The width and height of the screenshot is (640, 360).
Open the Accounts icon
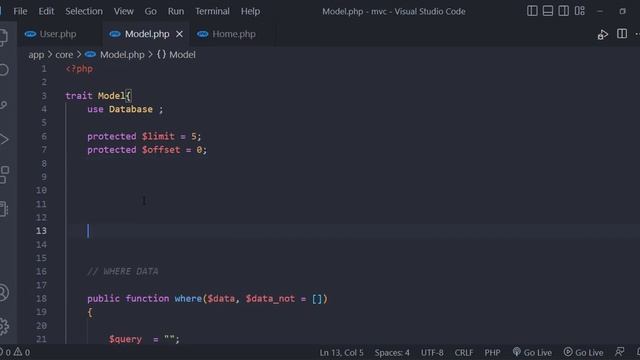pos(4,292)
